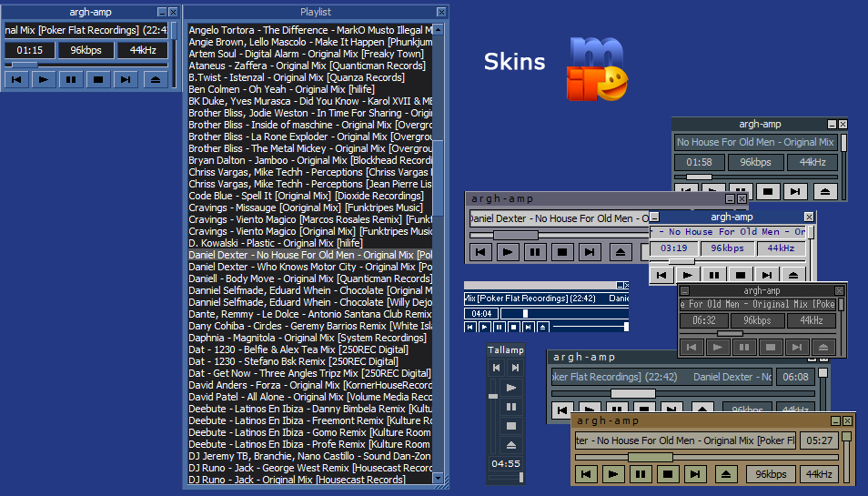Viewport: 868px width, 496px height.
Task: Click the eject button in 01:15 player
Action: [156, 80]
